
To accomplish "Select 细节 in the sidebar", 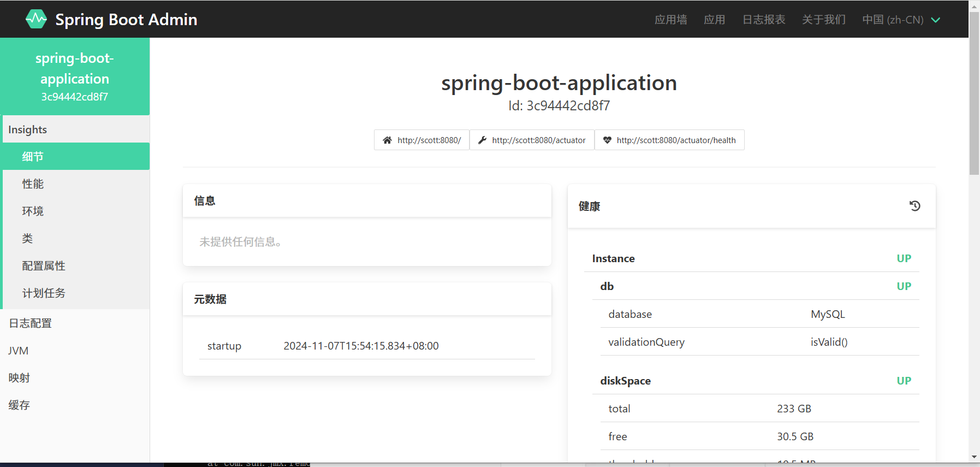I will click(x=76, y=156).
